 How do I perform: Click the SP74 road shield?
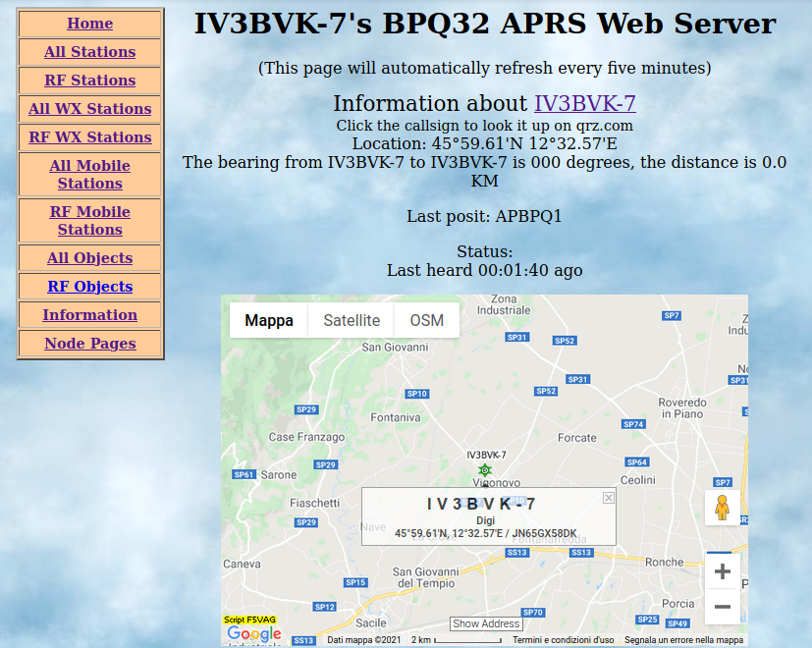(x=633, y=424)
